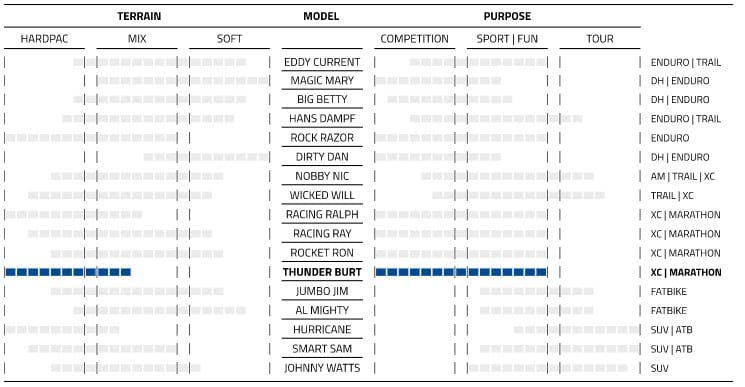The width and height of the screenshot is (745, 387).
Task: Select NOBBY NIC in the model column
Action: 322,176
